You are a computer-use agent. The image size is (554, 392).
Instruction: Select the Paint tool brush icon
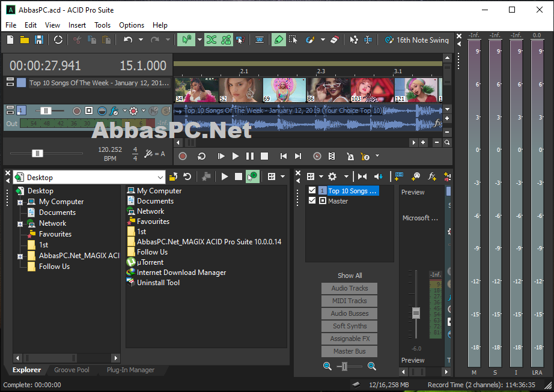310,40
